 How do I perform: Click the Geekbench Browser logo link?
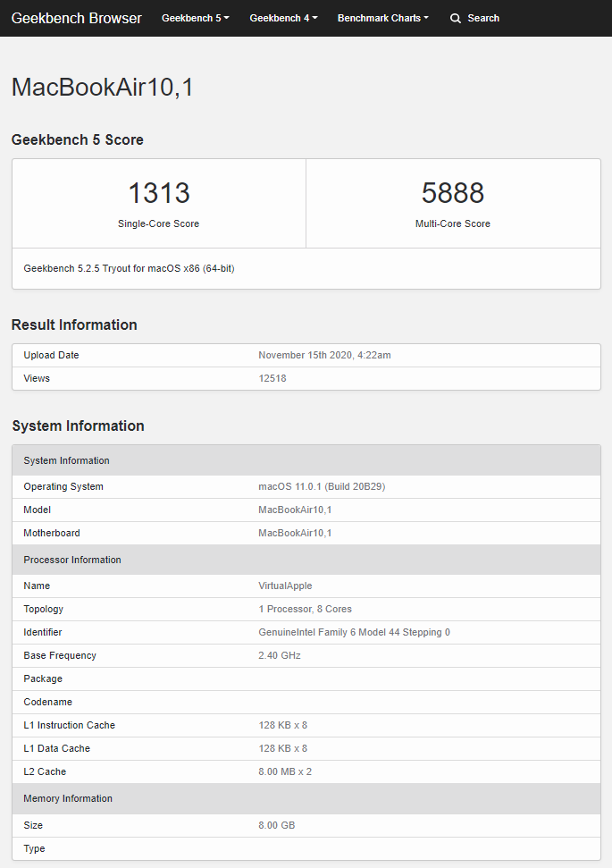(x=76, y=18)
